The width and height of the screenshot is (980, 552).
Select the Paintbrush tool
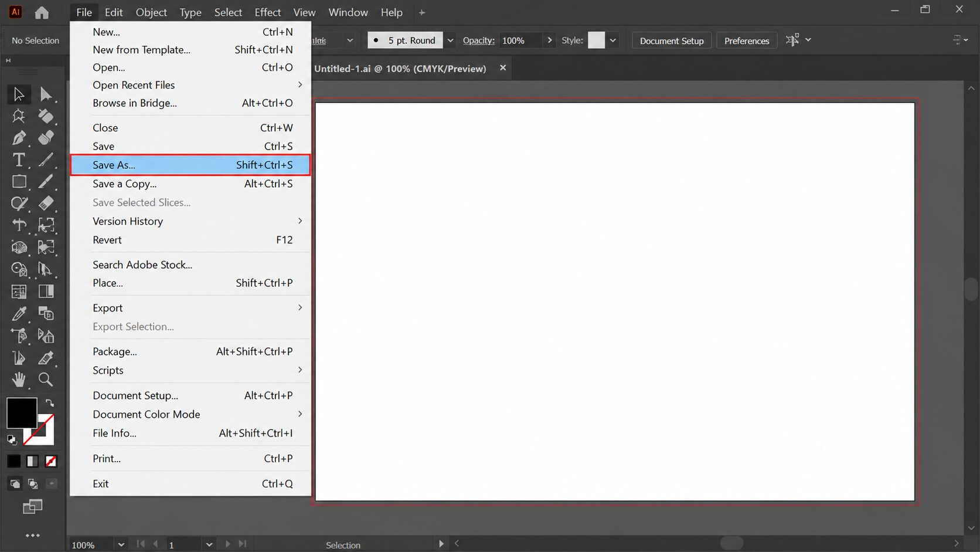coord(46,182)
